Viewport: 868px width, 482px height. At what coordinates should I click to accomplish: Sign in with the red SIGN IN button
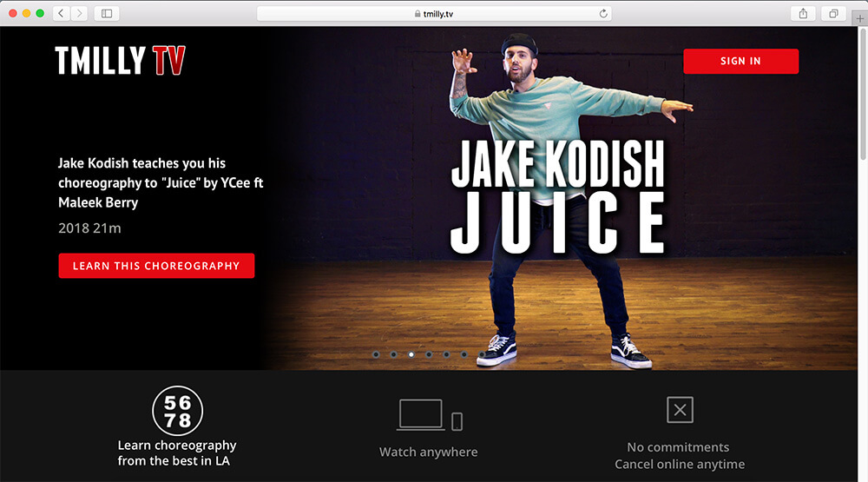coord(740,61)
